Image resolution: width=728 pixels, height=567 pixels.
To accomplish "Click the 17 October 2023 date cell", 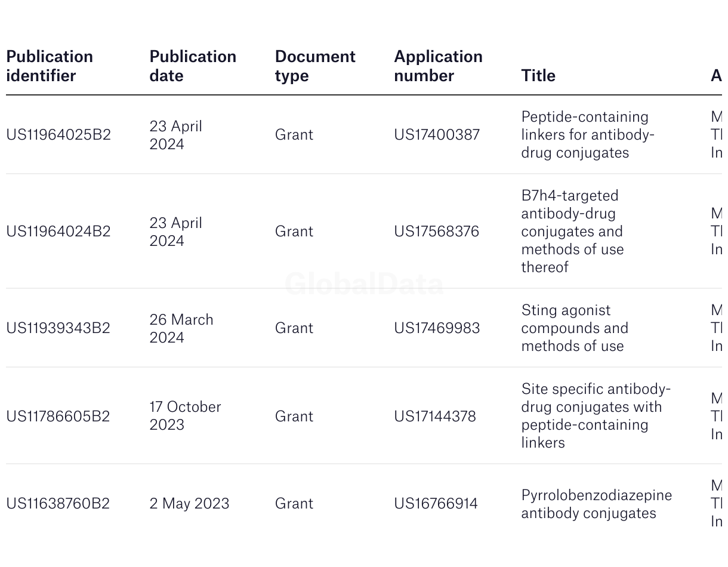I will coord(185,415).
